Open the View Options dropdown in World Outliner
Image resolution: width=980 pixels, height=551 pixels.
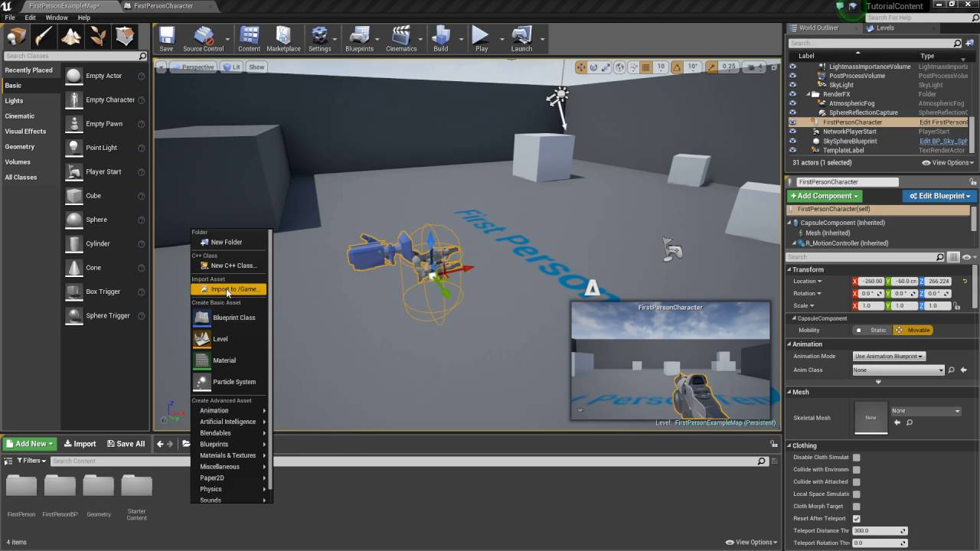click(x=948, y=162)
